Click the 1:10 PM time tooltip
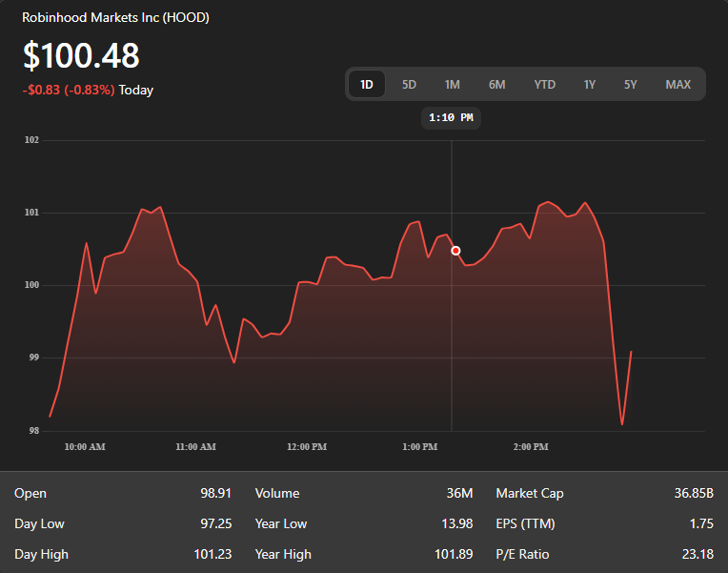728x573 pixels. [x=451, y=118]
